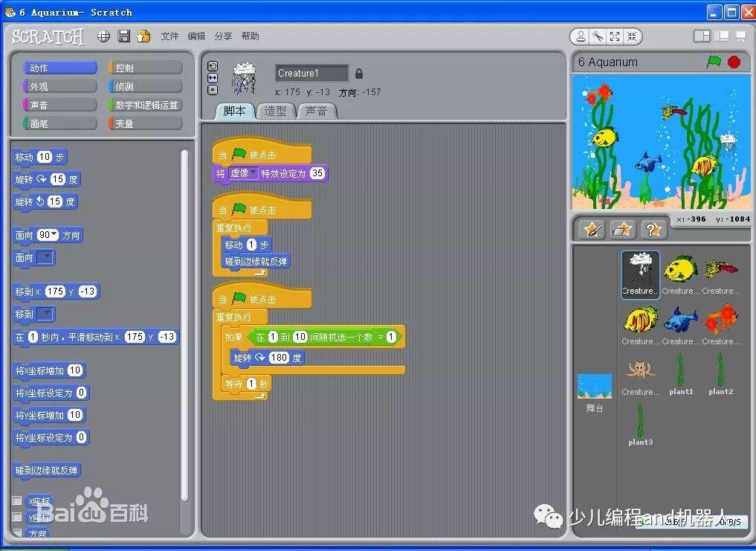This screenshot has width=756, height=551.
Task: Open the 编辑 menu
Action: pos(196,36)
